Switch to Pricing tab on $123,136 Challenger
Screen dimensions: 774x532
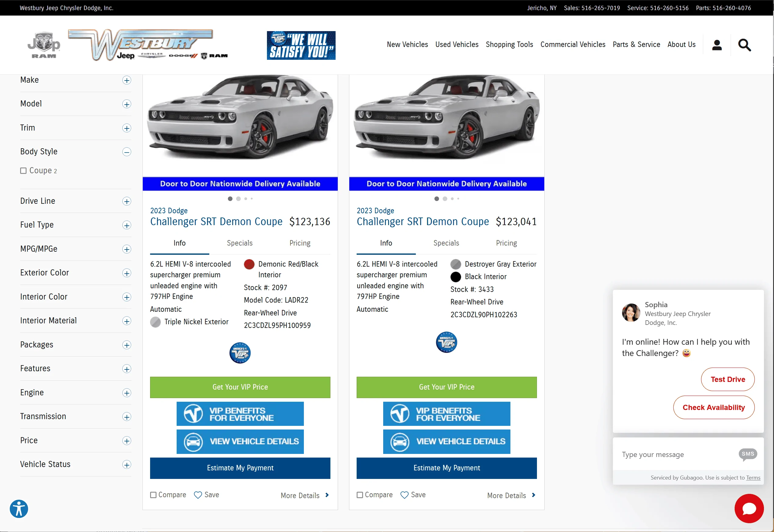(x=300, y=243)
